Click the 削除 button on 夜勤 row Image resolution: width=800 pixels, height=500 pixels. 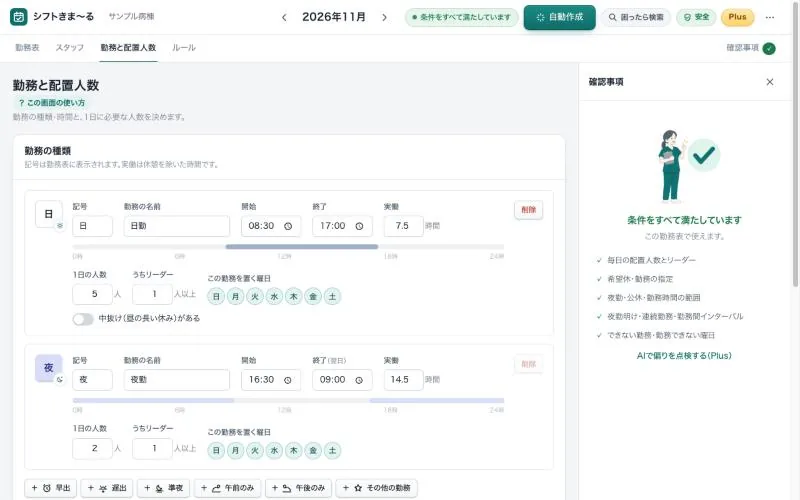click(x=529, y=364)
